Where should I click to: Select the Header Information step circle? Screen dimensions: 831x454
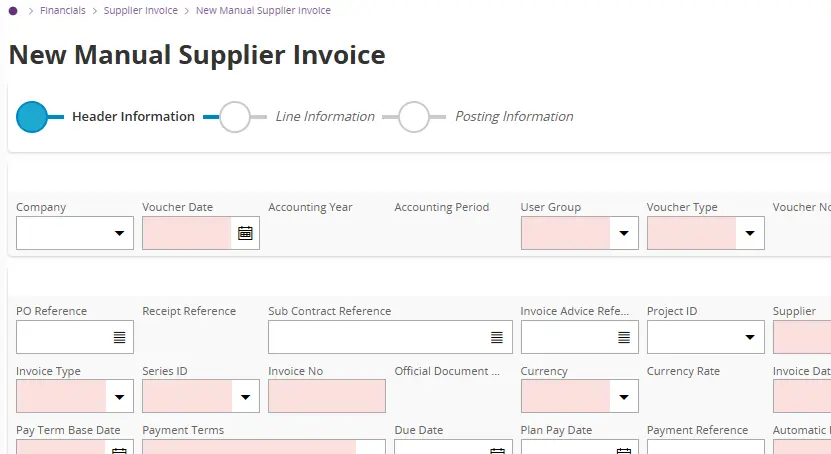pyautogui.click(x=33, y=117)
